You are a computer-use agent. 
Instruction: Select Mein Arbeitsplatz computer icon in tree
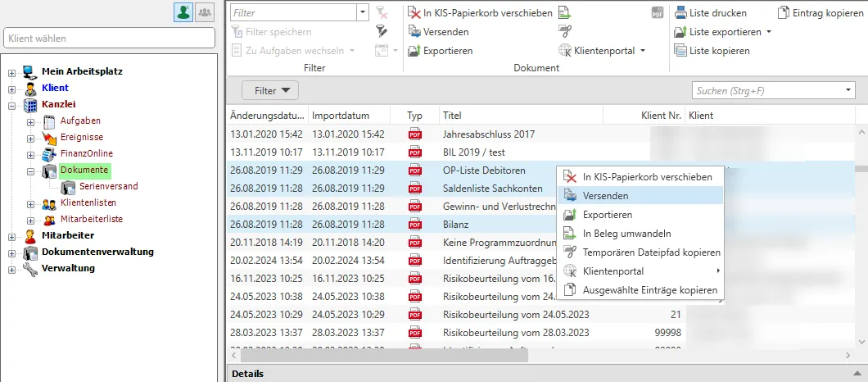pyautogui.click(x=29, y=71)
